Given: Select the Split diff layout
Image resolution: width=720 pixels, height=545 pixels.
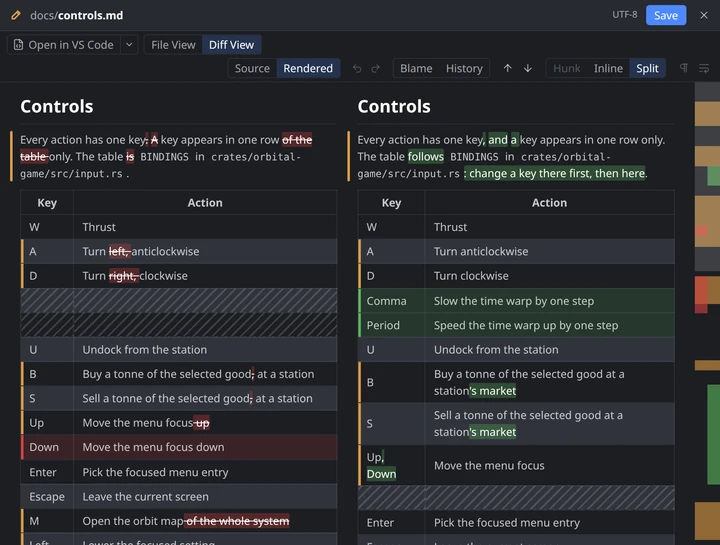Looking at the screenshot, I should tap(647, 68).
